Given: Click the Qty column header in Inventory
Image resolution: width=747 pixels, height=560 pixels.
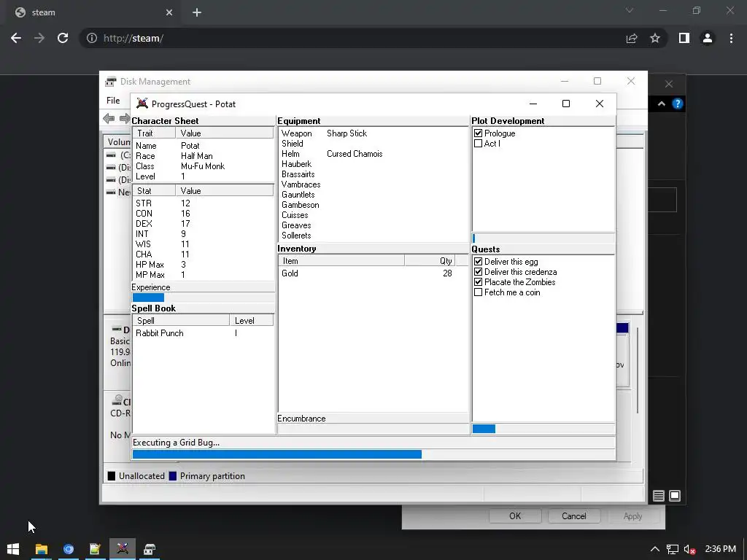Looking at the screenshot, I should (430, 261).
